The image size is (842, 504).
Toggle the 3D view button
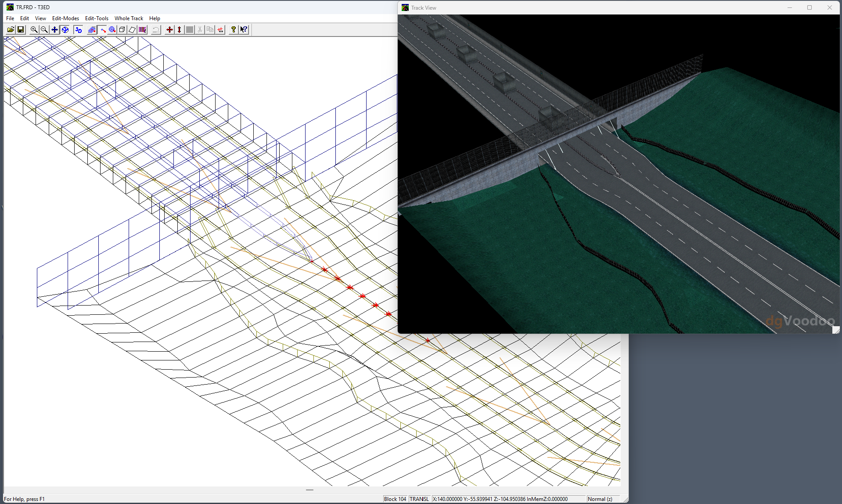79,29
